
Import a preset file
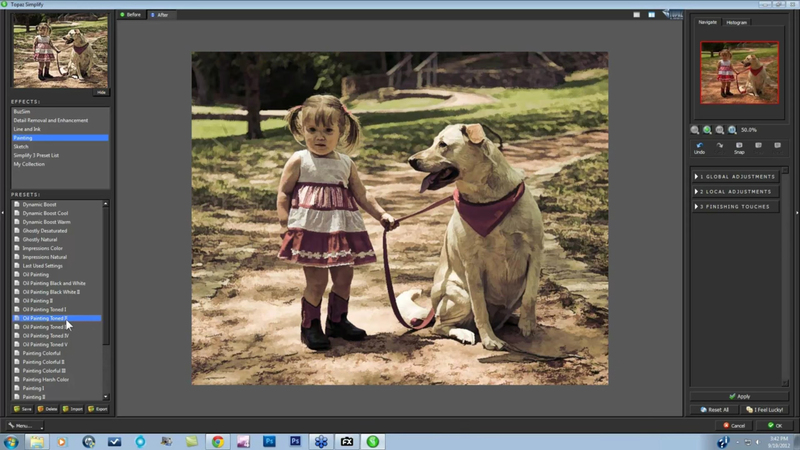tap(72, 409)
